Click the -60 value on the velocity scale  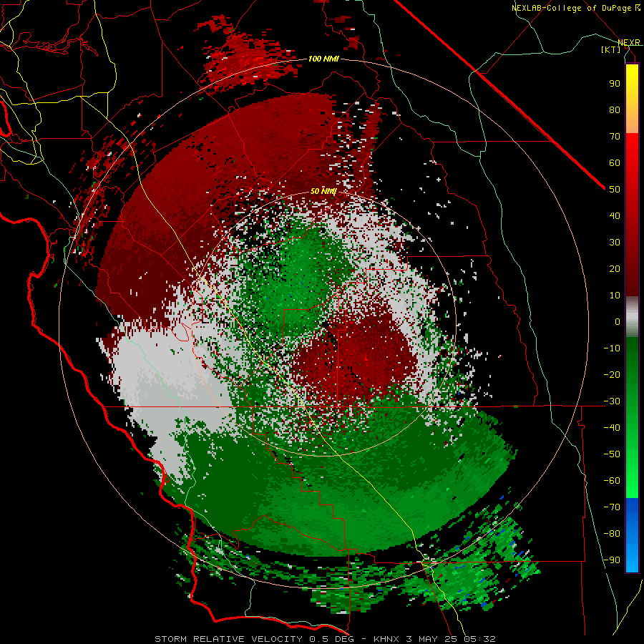(612, 481)
